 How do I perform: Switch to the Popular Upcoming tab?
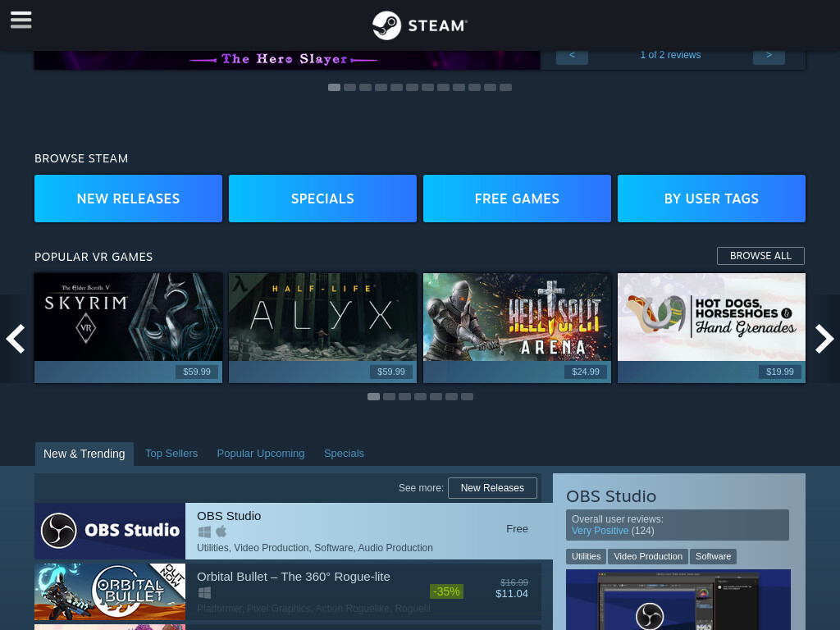(260, 453)
